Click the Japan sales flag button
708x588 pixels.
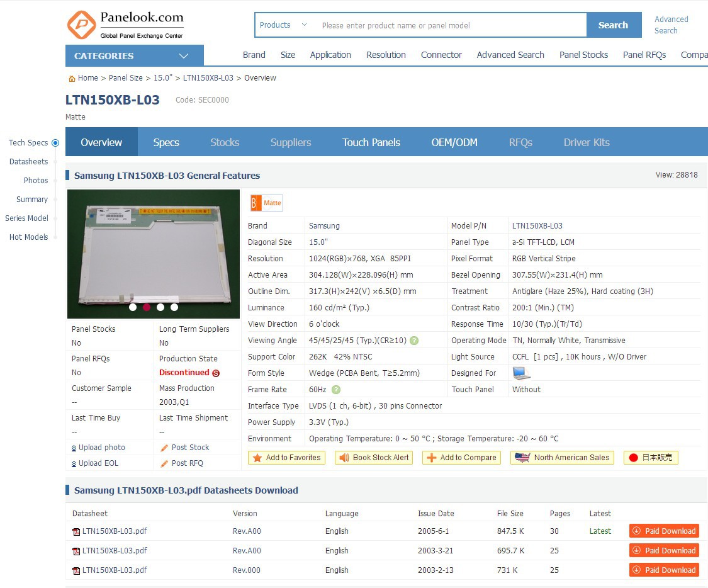[x=651, y=458]
